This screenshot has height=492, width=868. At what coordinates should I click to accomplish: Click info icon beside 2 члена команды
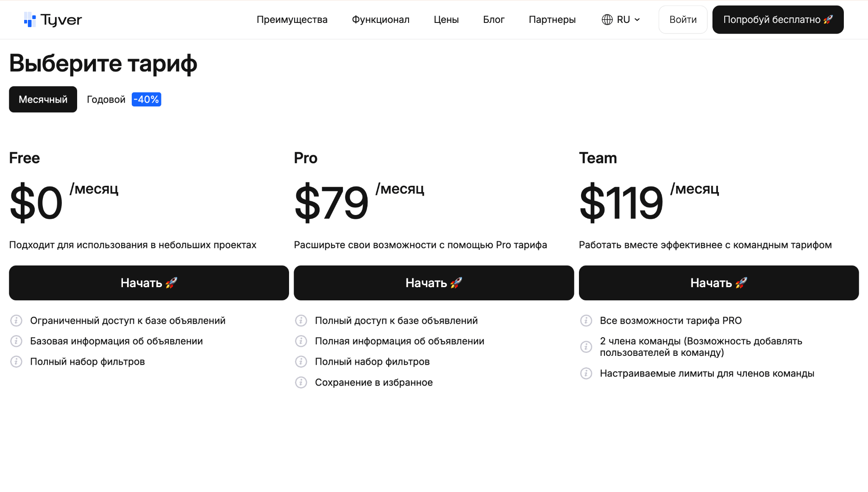pos(586,347)
